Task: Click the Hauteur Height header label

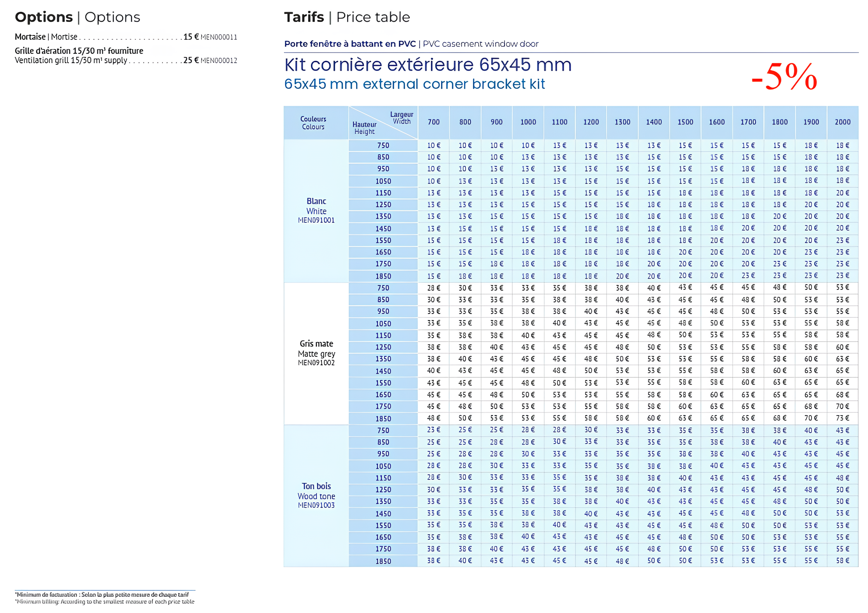Action: tap(364, 128)
